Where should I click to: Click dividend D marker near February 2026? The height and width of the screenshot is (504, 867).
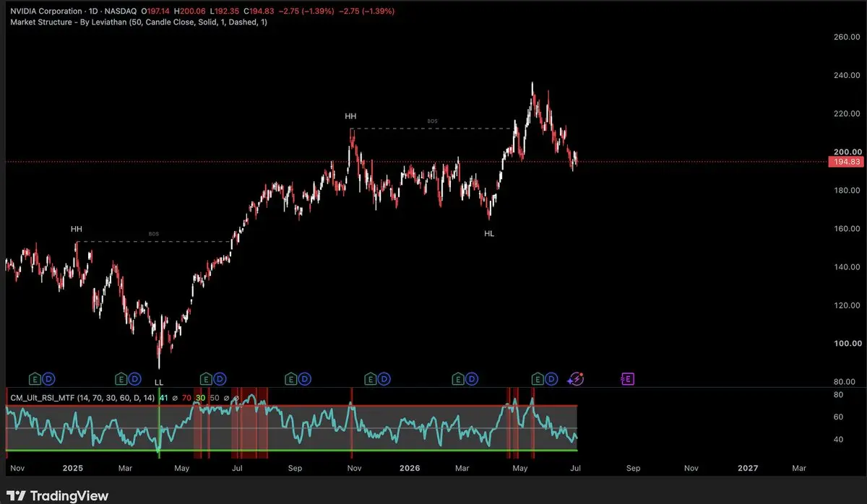click(x=471, y=378)
